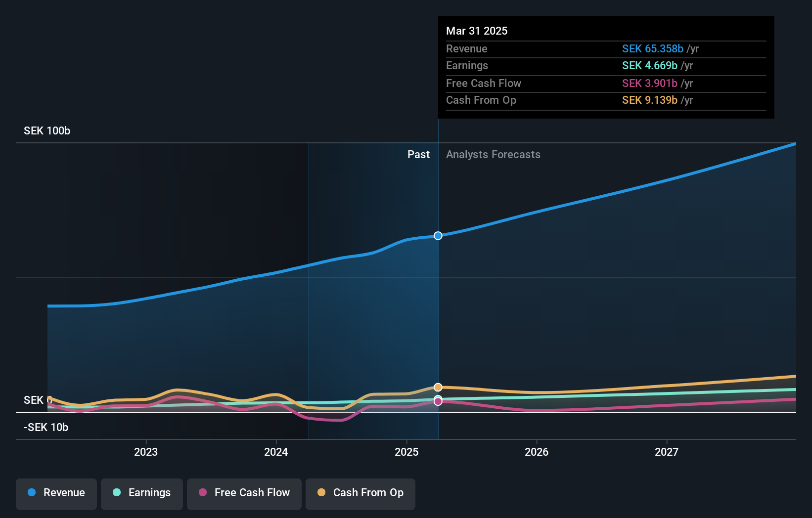
Task: Select the pink Free Cash Flow legend dot
Action: pos(203,493)
